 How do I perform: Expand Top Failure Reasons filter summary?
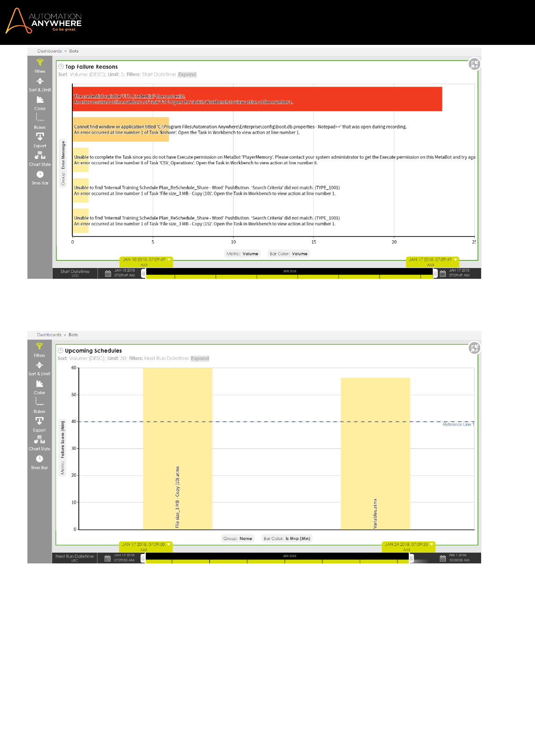(187, 75)
